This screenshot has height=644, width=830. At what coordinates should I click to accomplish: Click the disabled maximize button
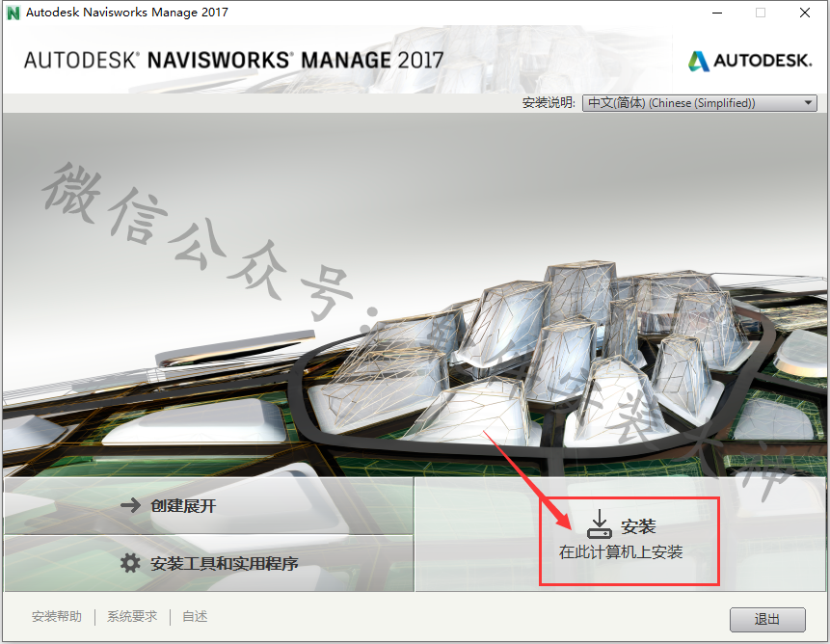[x=761, y=13]
